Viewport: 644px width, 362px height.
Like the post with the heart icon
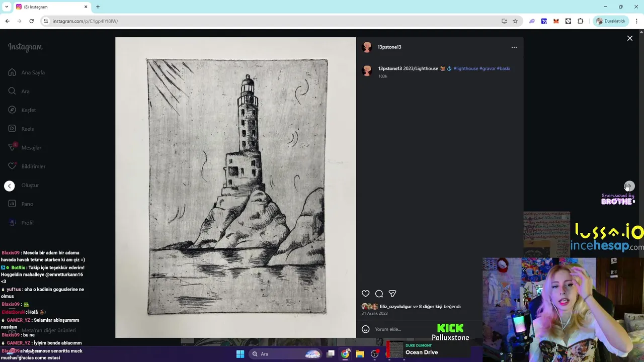(366, 294)
